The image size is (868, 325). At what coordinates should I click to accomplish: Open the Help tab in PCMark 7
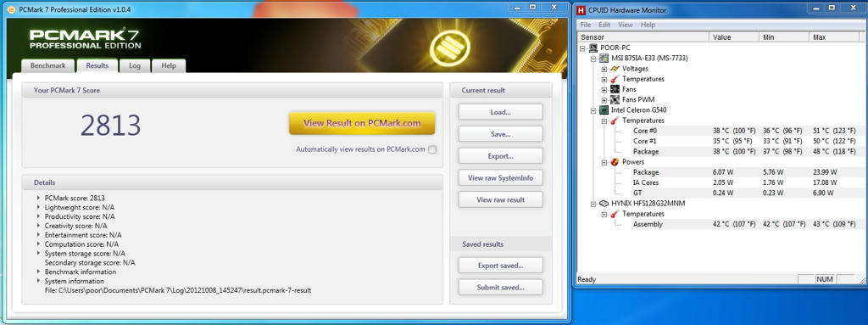click(169, 65)
